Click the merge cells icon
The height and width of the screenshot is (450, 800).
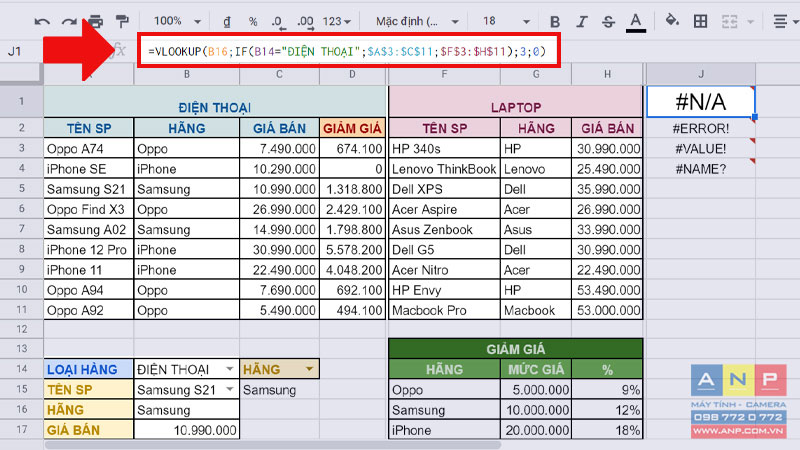pos(730,21)
